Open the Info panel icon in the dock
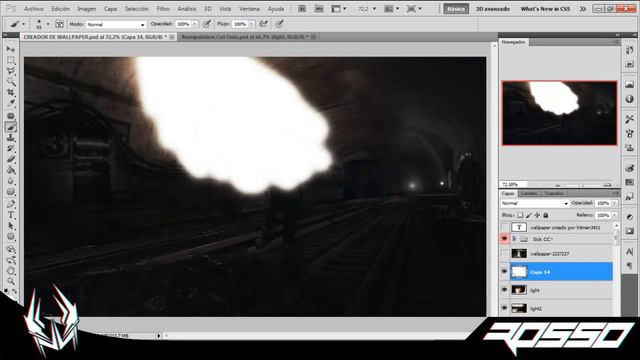The width and height of the screenshot is (640, 360). click(629, 99)
